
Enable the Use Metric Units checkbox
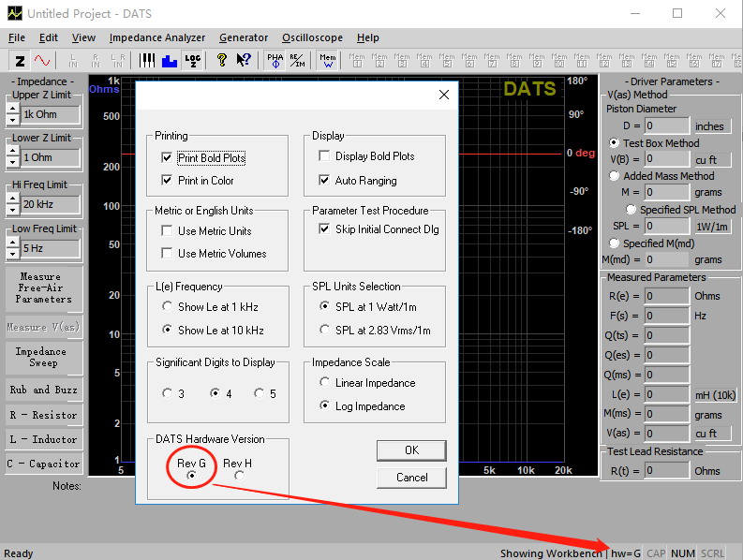[168, 230]
